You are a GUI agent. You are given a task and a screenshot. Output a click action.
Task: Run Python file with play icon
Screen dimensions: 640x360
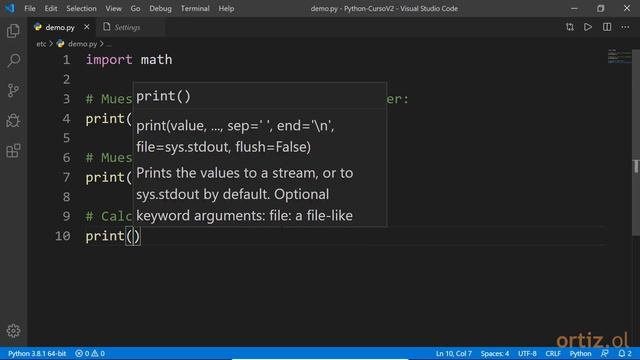588,27
